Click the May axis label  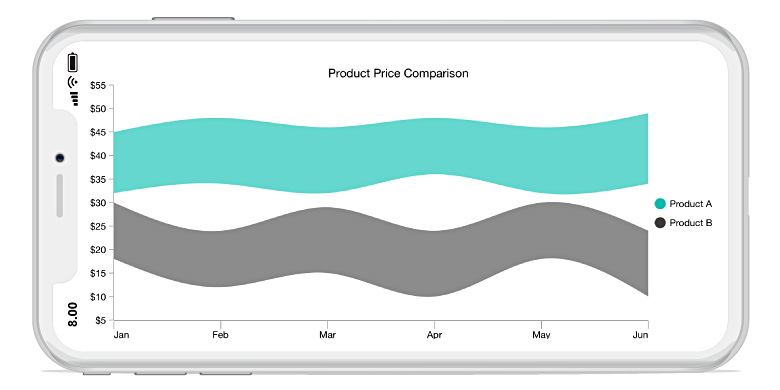pos(541,335)
